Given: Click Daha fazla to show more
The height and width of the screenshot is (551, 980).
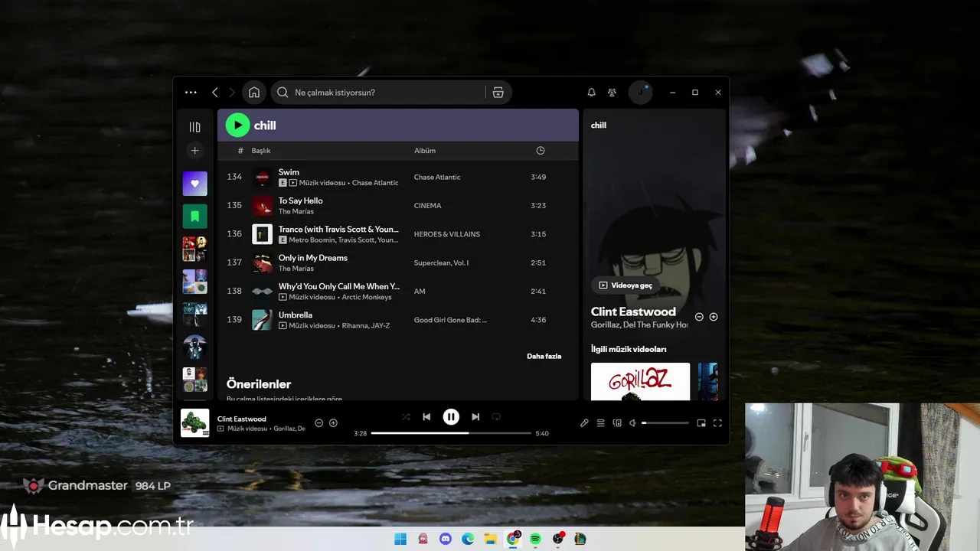Looking at the screenshot, I should tap(544, 356).
